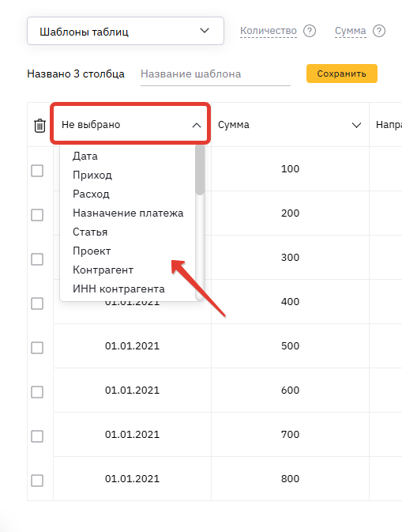
Task: Click the Сумма dashed link at top
Action: [351, 31]
